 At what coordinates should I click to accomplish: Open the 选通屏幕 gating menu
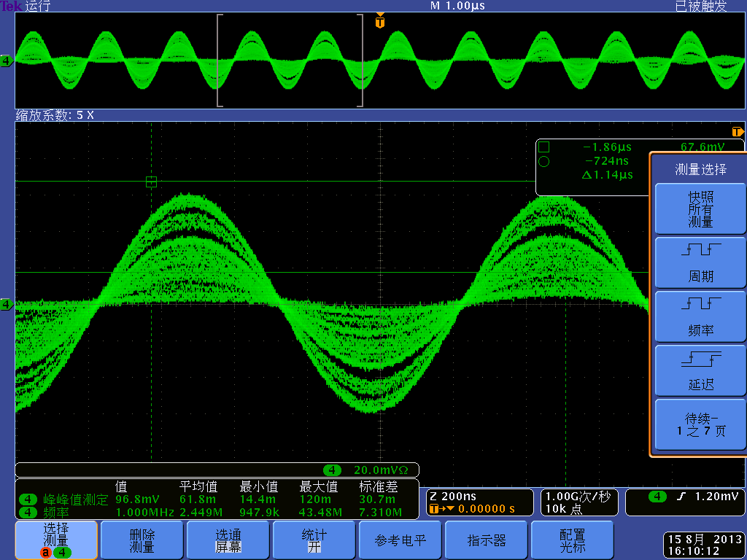pyautogui.click(x=228, y=540)
